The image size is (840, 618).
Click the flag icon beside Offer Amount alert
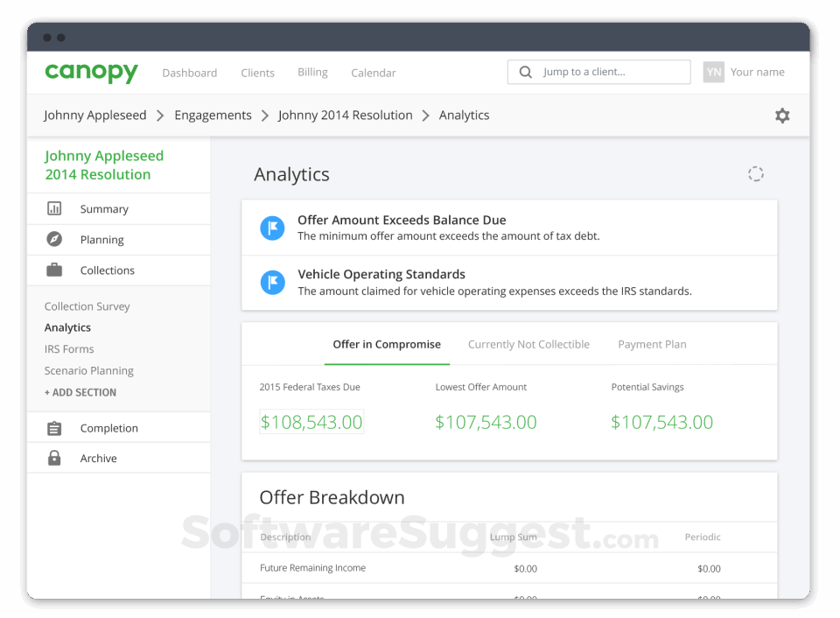coord(273,228)
